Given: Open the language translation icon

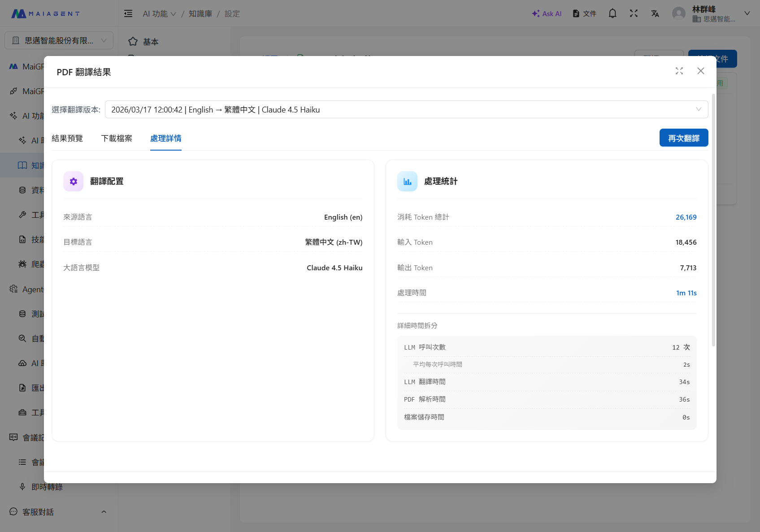Looking at the screenshot, I should (x=655, y=13).
